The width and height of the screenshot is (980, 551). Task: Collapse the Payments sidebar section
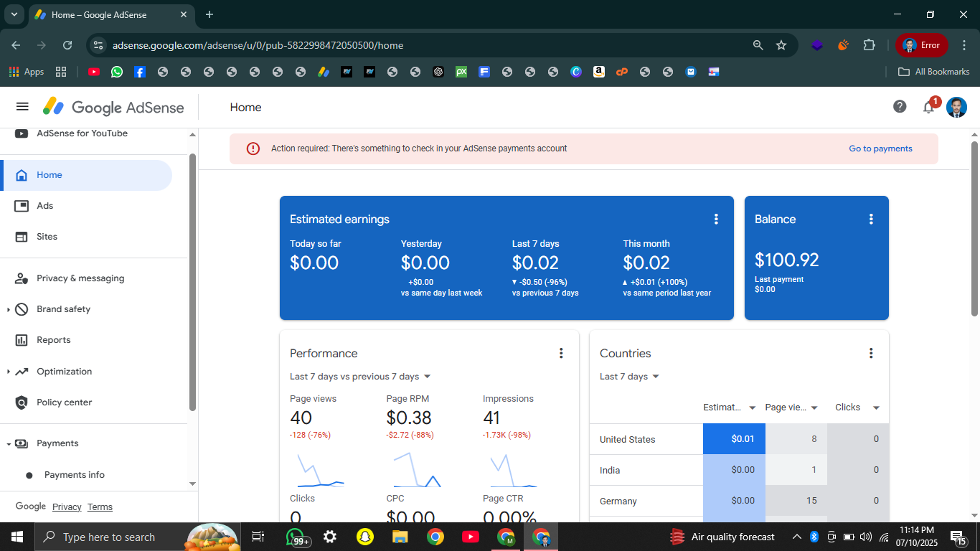tap(9, 444)
